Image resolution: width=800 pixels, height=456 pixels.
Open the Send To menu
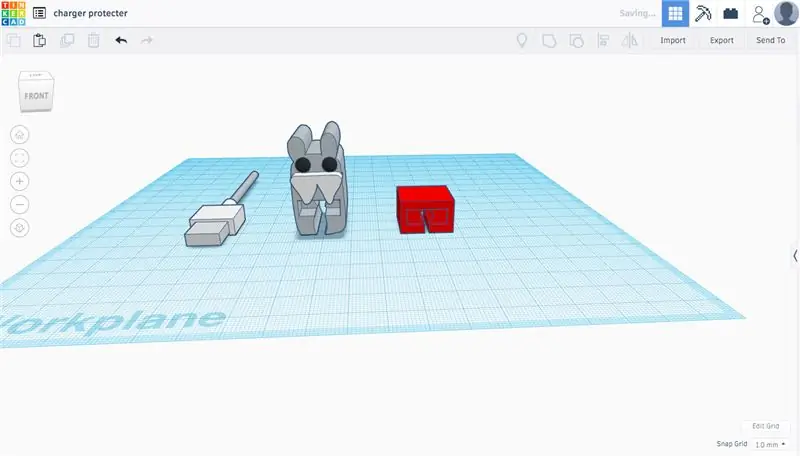[770, 40]
